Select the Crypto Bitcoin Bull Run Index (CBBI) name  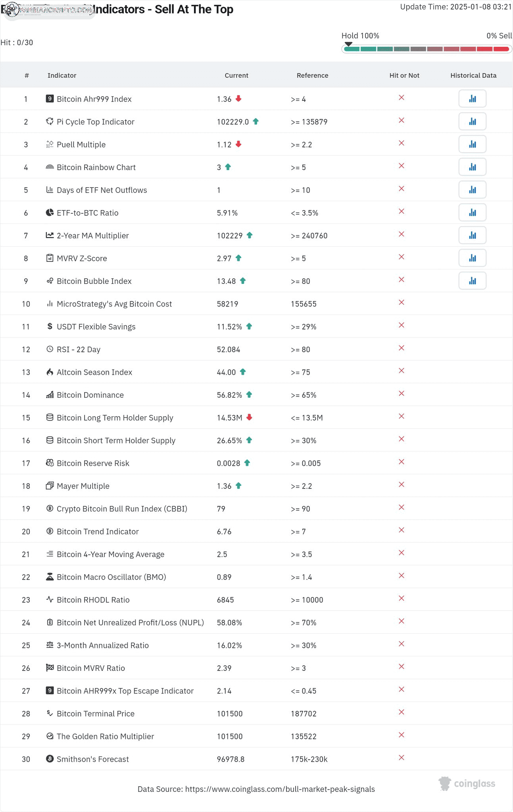coord(122,509)
